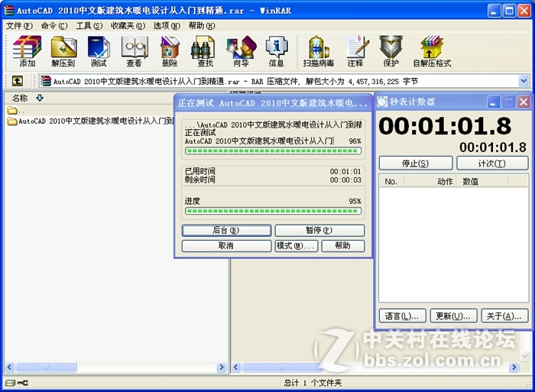Click stopwatch Language (语言) button

click(x=403, y=316)
